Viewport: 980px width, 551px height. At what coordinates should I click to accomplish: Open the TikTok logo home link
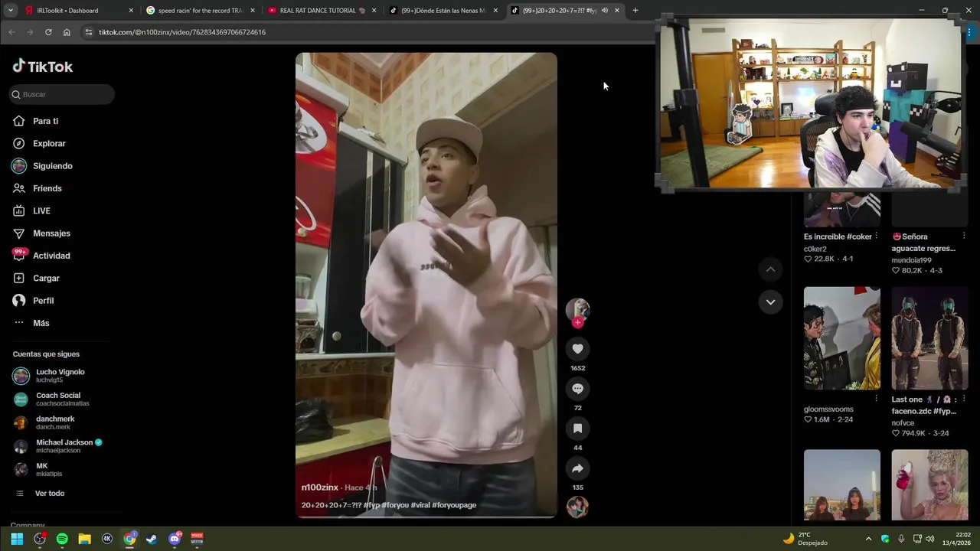coord(43,67)
